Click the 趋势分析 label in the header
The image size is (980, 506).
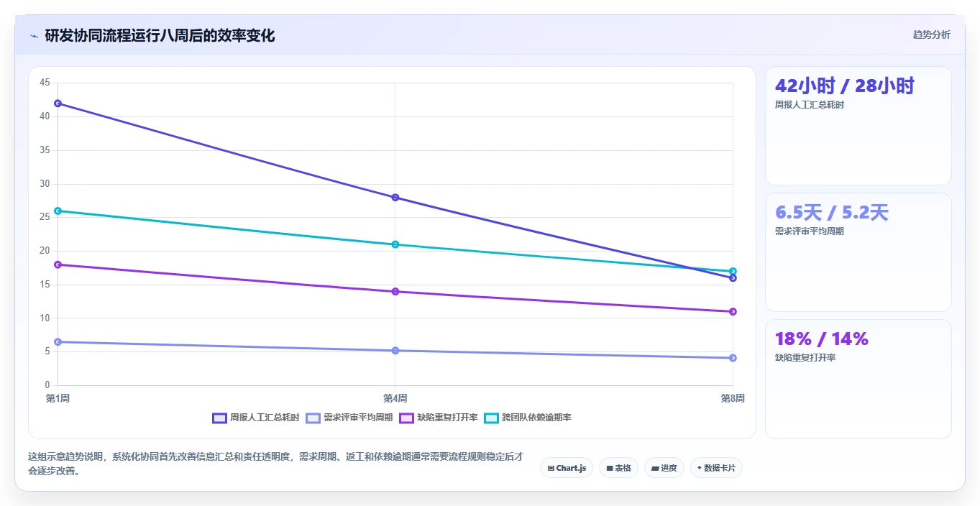[931, 34]
